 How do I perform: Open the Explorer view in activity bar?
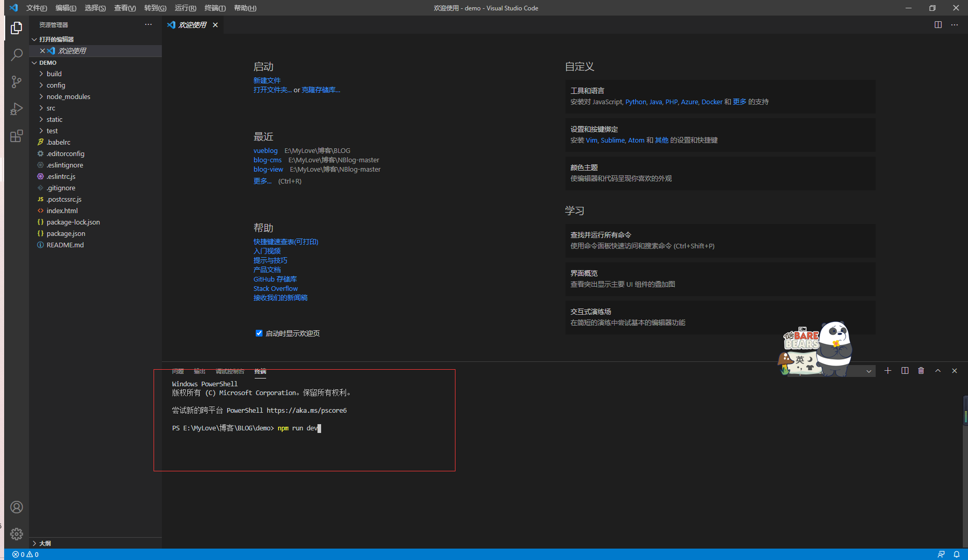pyautogui.click(x=17, y=28)
